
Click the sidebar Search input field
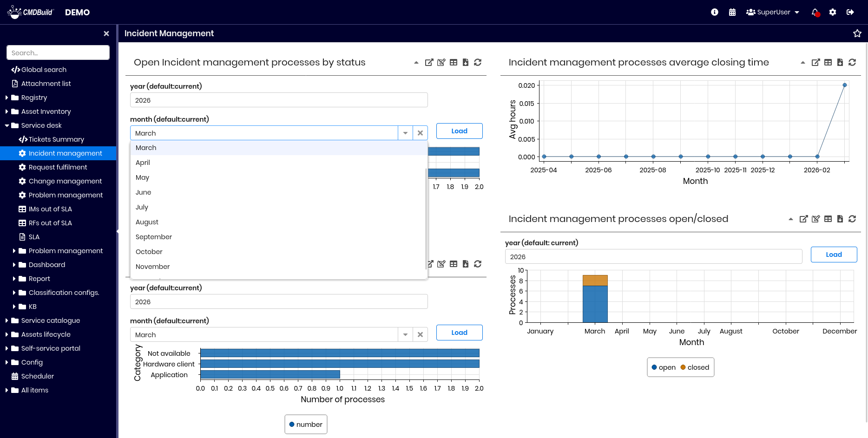[58, 53]
